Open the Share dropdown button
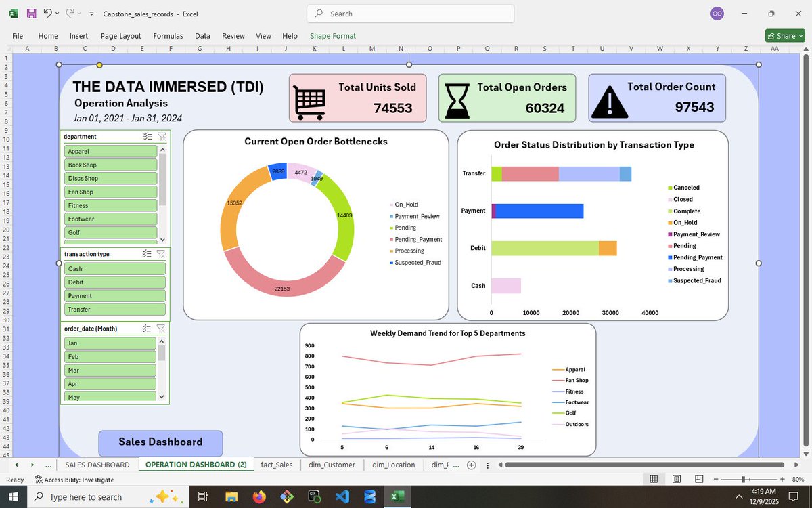This screenshot has height=508, width=812. coord(785,36)
